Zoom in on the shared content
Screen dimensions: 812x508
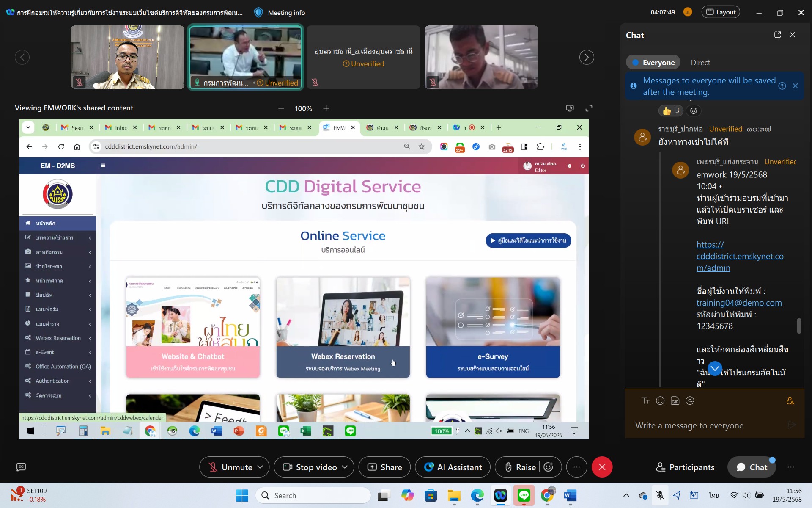pyautogui.click(x=326, y=108)
